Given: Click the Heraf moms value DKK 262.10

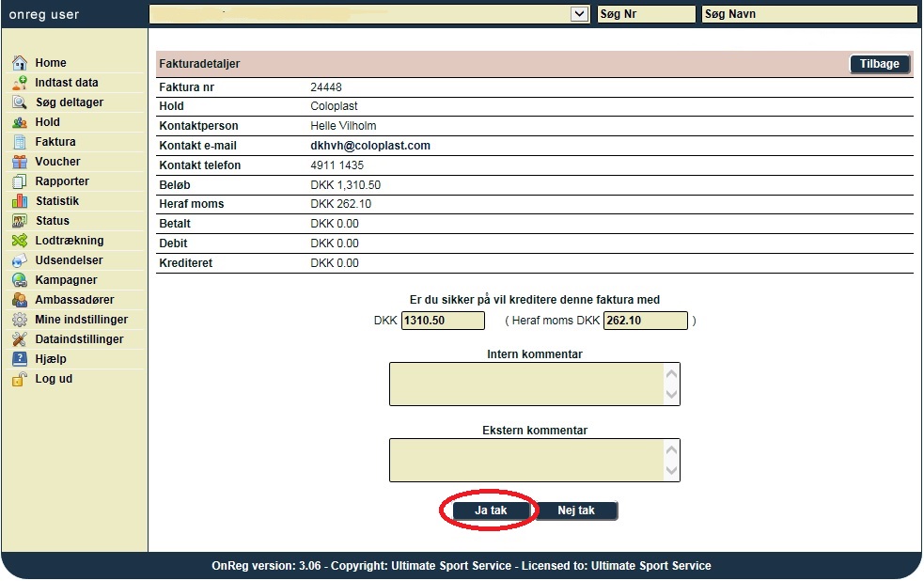Looking at the screenshot, I should click(340, 204).
